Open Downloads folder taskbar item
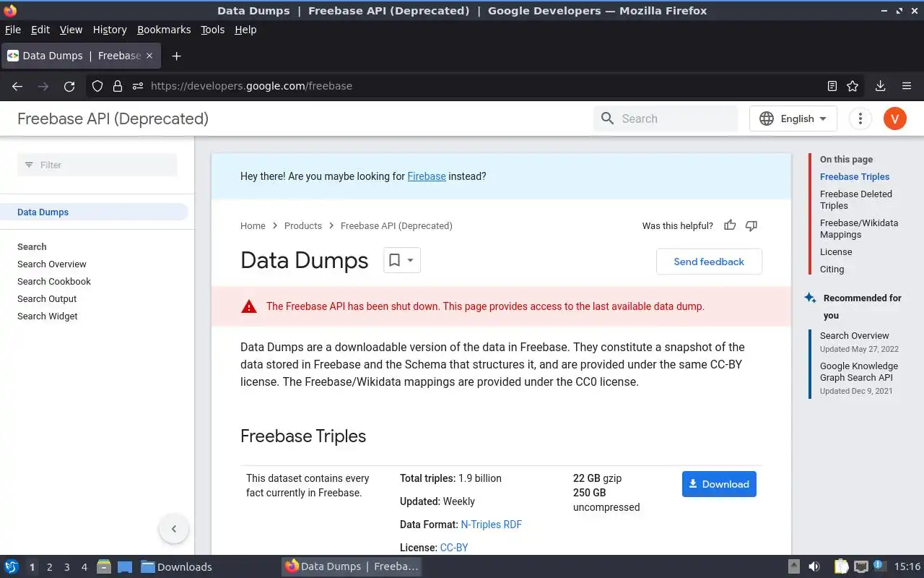Image resolution: width=924 pixels, height=578 pixels. [x=177, y=566]
